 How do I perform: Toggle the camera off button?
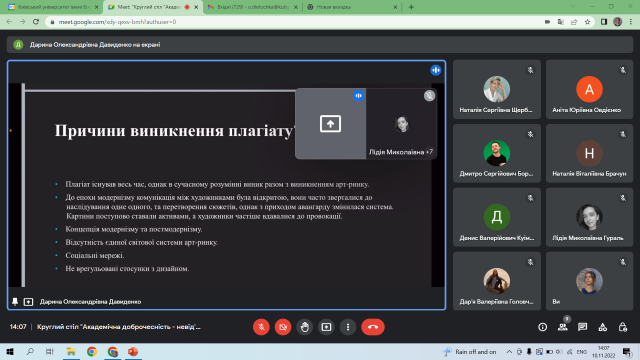pos(283,327)
